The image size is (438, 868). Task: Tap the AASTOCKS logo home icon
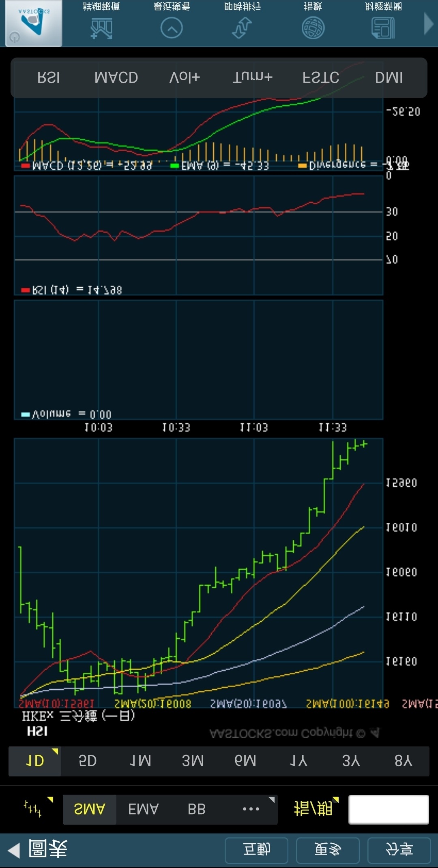34,23
